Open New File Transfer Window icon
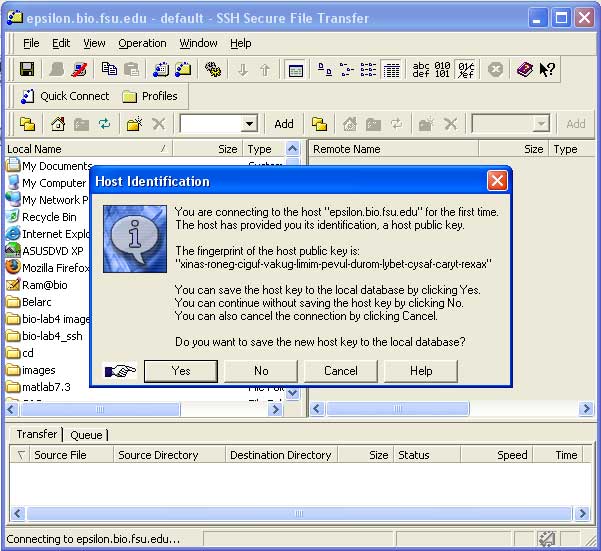Image resolution: width=601 pixels, height=551 pixels. point(183,69)
